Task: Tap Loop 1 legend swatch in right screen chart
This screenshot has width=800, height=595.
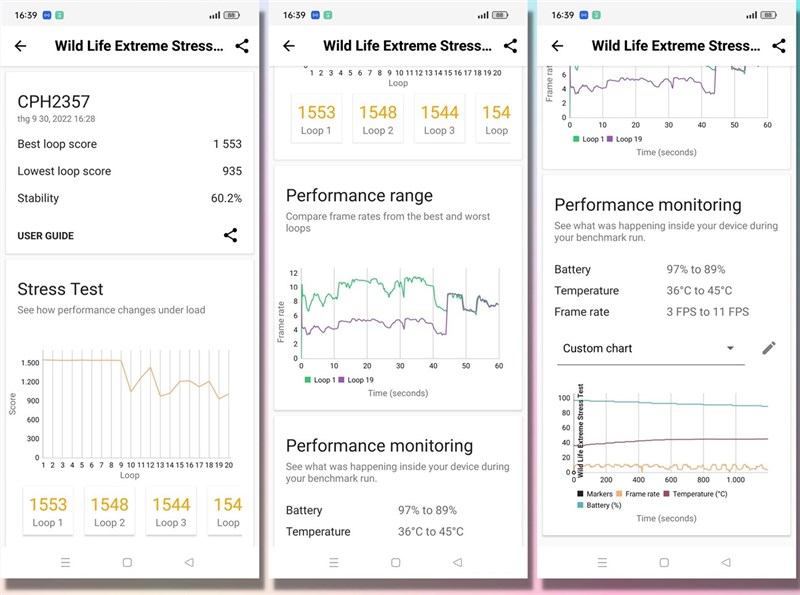Action: click(x=576, y=139)
